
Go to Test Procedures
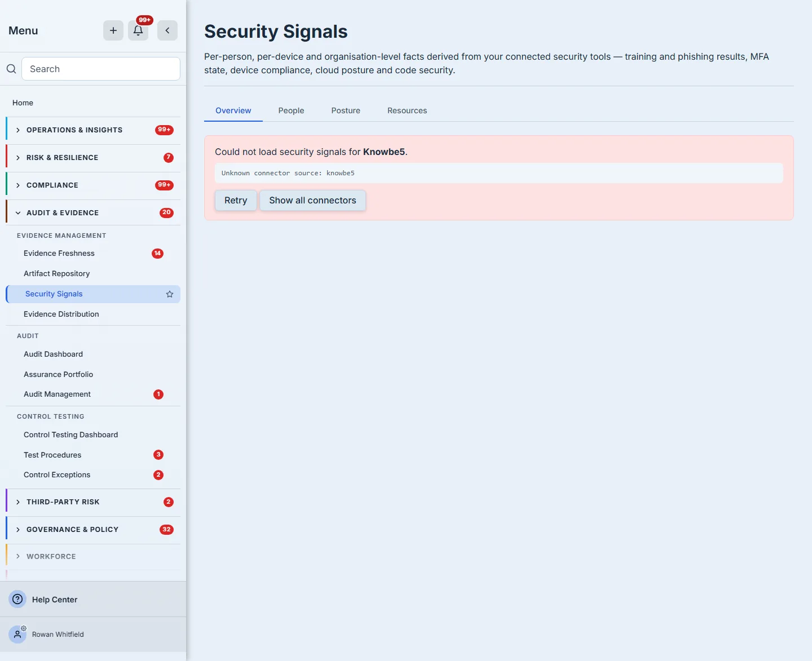pos(93,455)
